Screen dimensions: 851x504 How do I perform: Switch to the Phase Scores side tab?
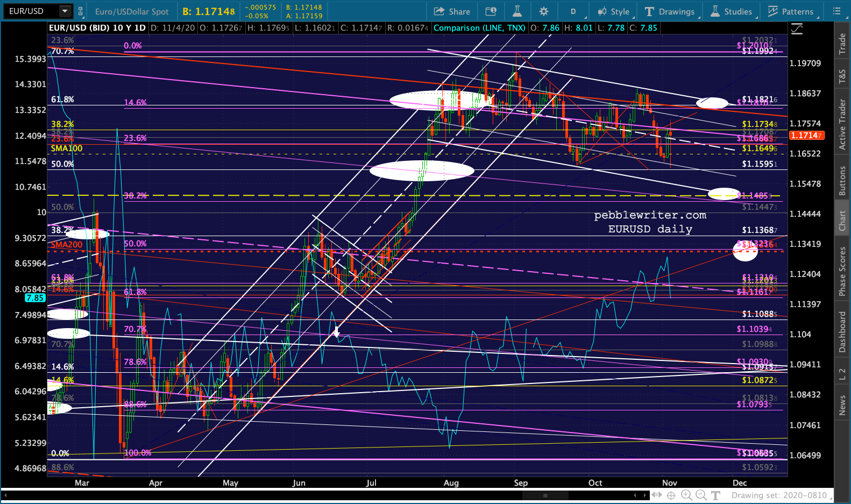tap(842, 271)
